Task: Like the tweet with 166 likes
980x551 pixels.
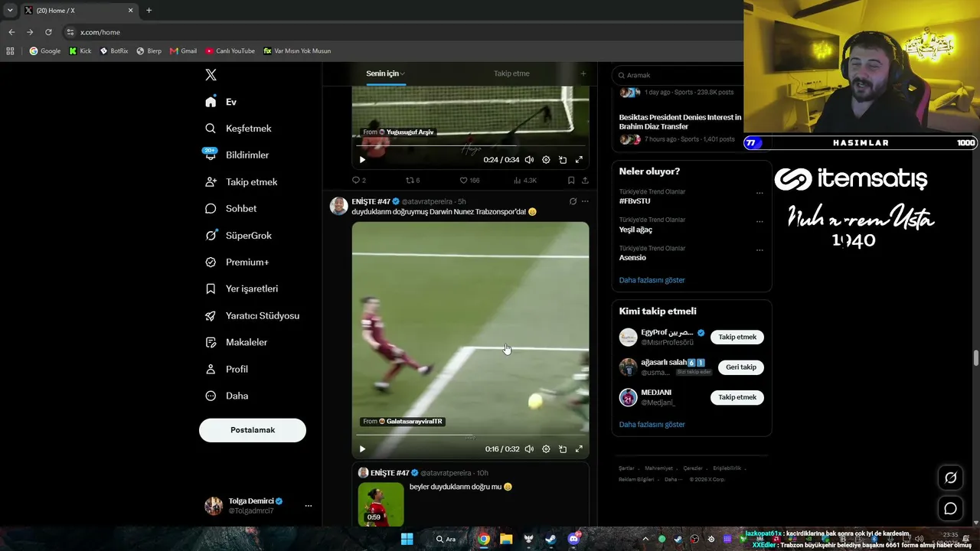Action: tap(470, 181)
